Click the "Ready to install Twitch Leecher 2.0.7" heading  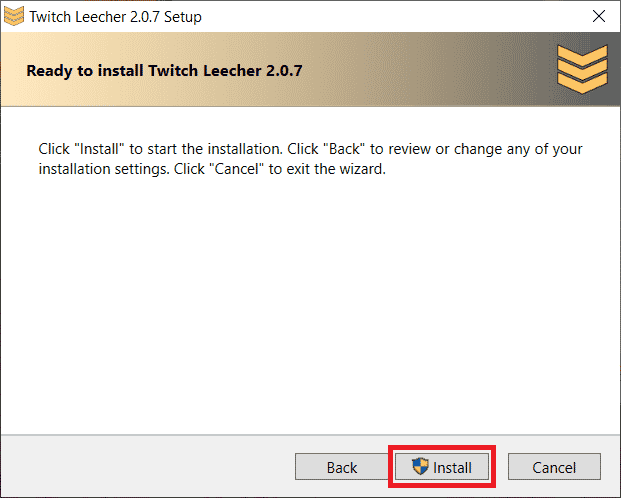(164, 71)
